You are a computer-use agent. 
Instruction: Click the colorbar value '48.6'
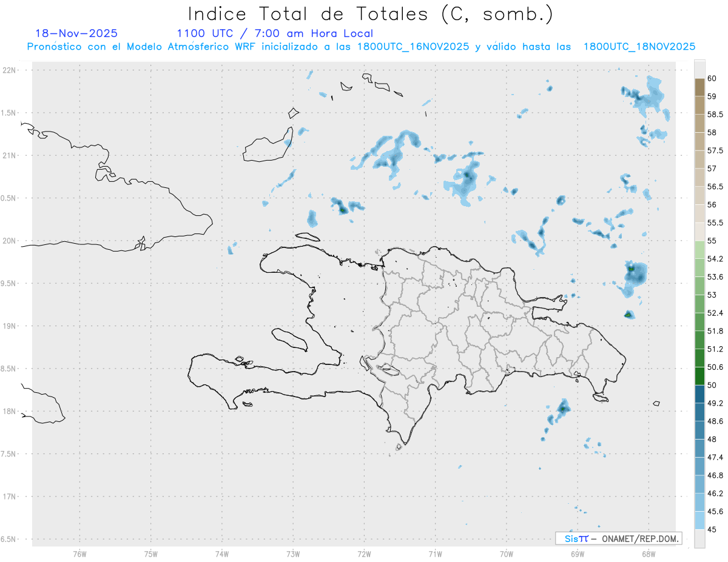point(715,421)
